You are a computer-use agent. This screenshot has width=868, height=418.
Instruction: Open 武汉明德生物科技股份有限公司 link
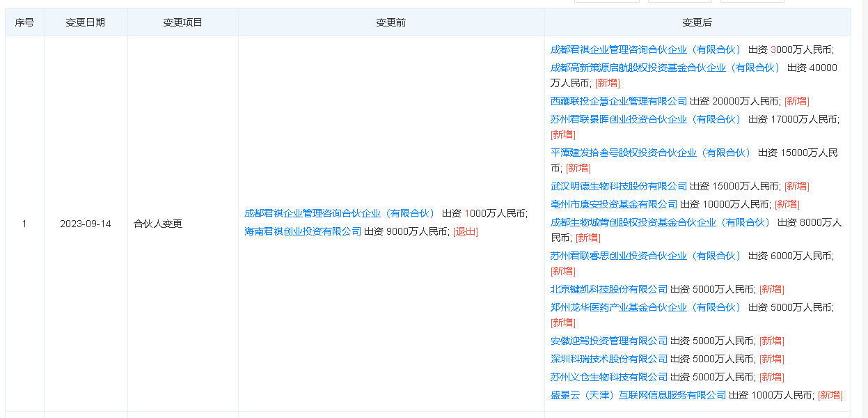click(x=619, y=187)
